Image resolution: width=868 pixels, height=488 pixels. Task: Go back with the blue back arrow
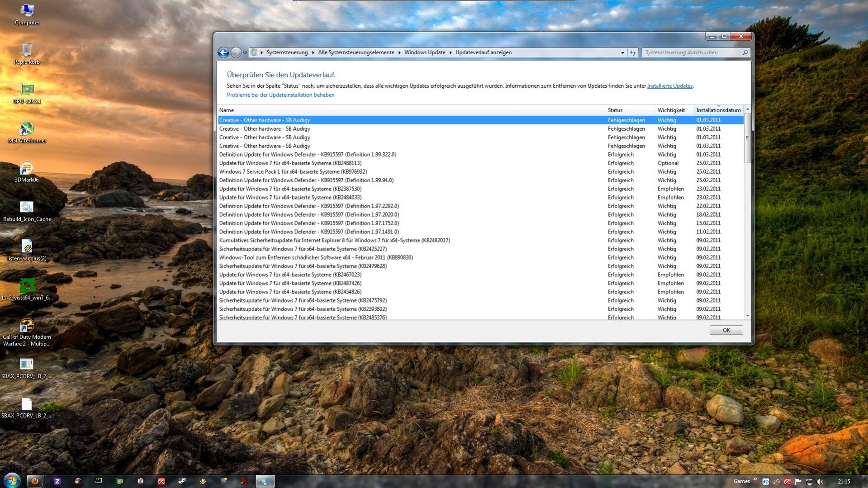point(223,52)
